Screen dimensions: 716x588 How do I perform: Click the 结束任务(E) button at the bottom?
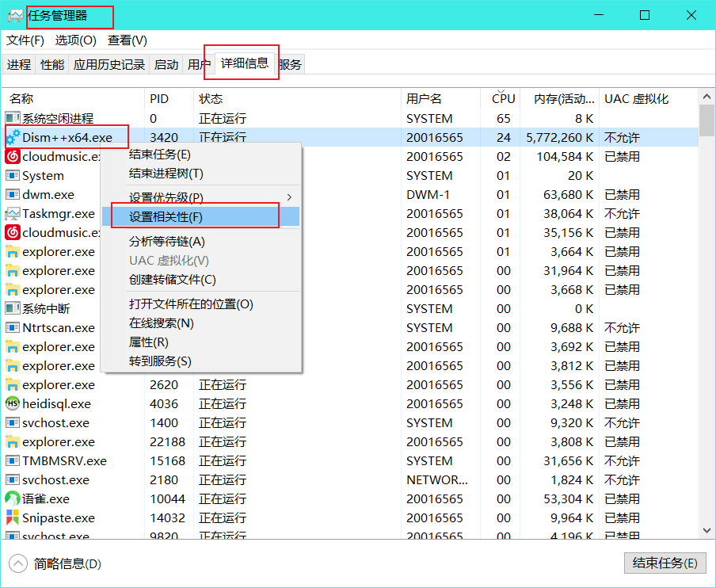pyautogui.click(x=665, y=563)
